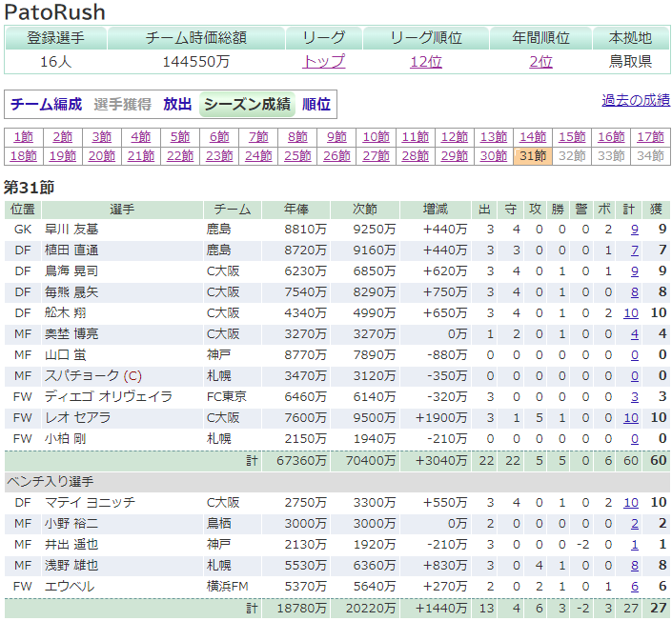Open the 2位 annual ranking link
The height and width of the screenshot is (621, 672).
540,62
